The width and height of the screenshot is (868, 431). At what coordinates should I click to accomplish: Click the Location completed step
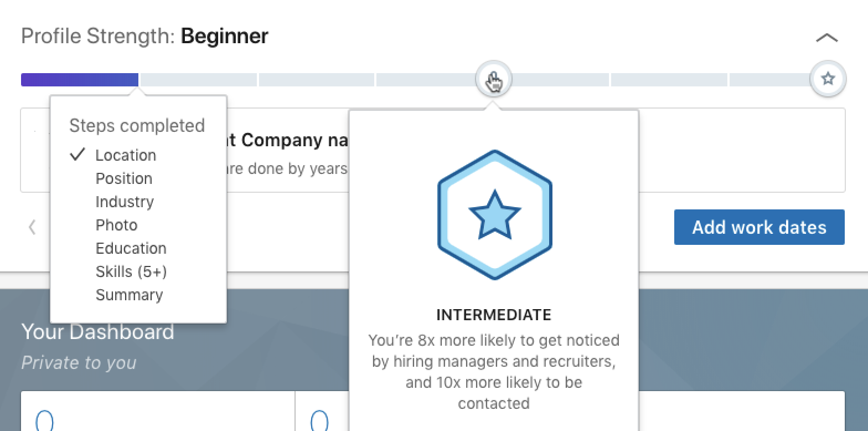tap(126, 155)
